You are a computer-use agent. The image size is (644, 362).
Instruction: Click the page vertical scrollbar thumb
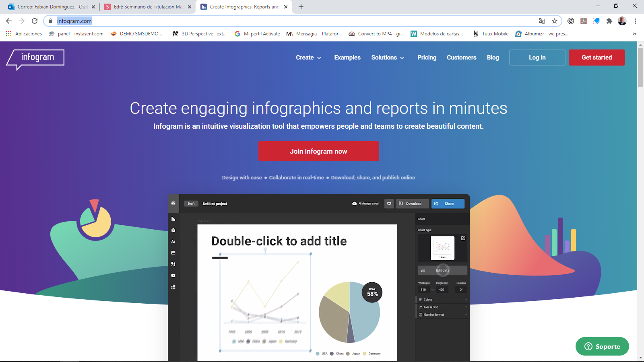pyautogui.click(x=640, y=68)
